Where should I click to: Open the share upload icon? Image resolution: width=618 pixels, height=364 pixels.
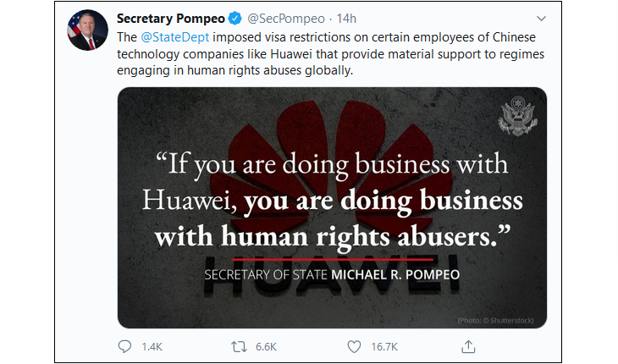pos(468,346)
